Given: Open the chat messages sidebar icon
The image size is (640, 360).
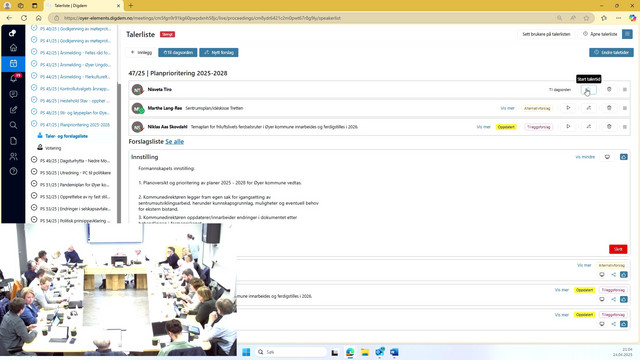Looking at the screenshot, I should click(13, 94).
